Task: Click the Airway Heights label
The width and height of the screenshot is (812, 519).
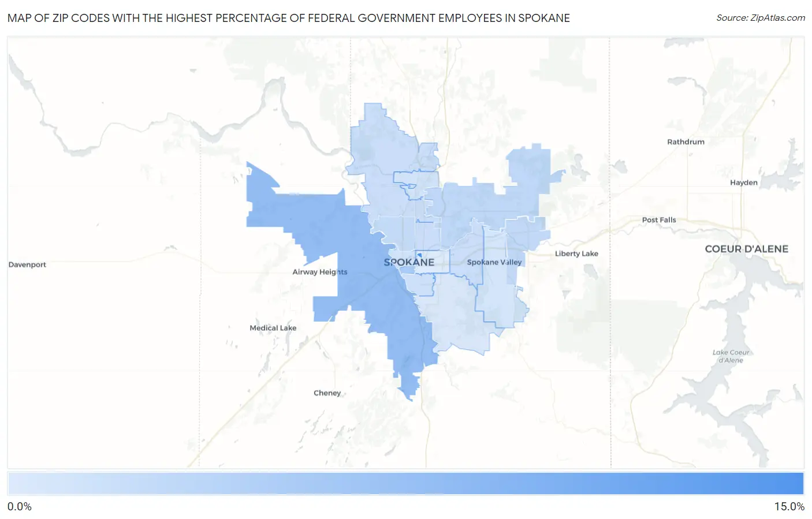Action: [x=320, y=272]
